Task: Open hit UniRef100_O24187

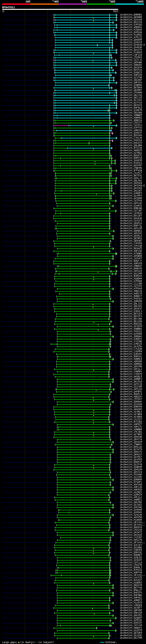Action: [x=131, y=560]
